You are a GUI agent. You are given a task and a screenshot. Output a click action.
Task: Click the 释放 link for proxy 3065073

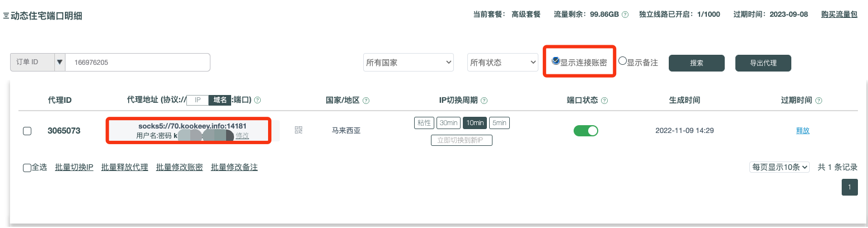tap(803, 131)
